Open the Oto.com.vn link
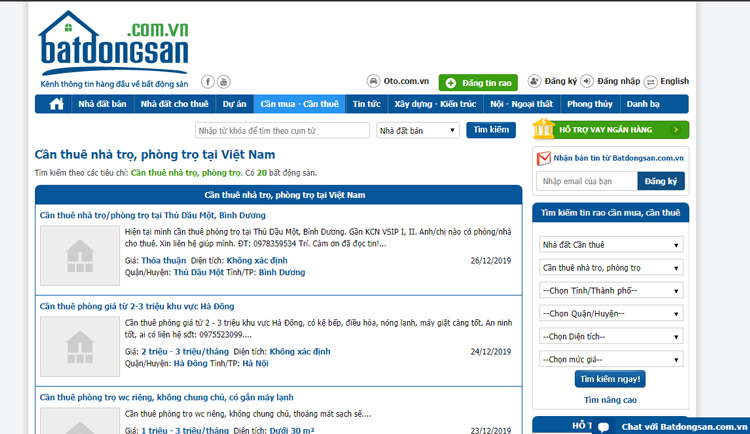This screenshot has height=434, width=750. (406, 81)
